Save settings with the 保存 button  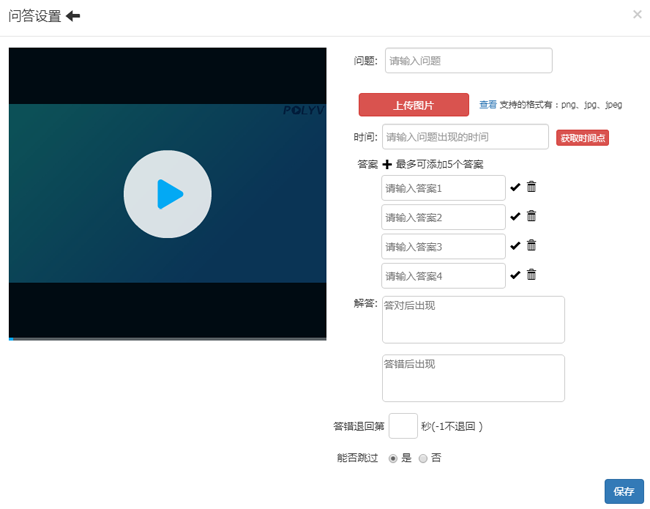click(x=624, y=491)
